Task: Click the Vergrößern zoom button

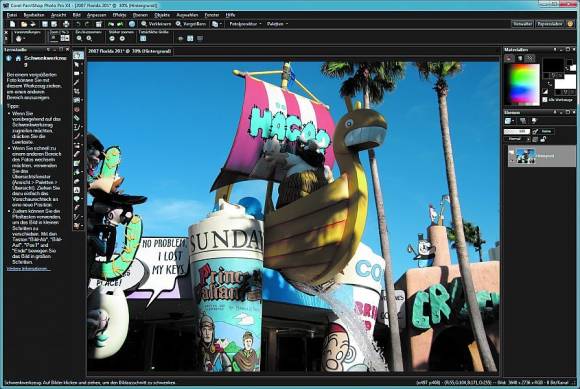Action: [x=191, y=24]
